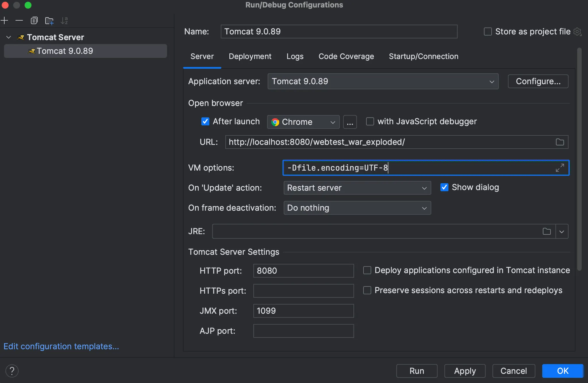588x383 pixels.
Task: Click the Configure... button
Action: (x=538, y=81)
